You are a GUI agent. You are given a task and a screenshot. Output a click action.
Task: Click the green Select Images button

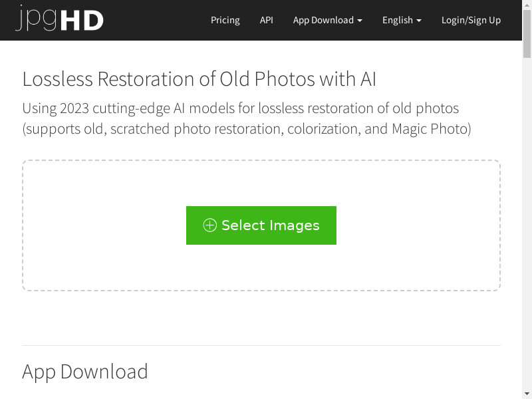pos(261,225)
